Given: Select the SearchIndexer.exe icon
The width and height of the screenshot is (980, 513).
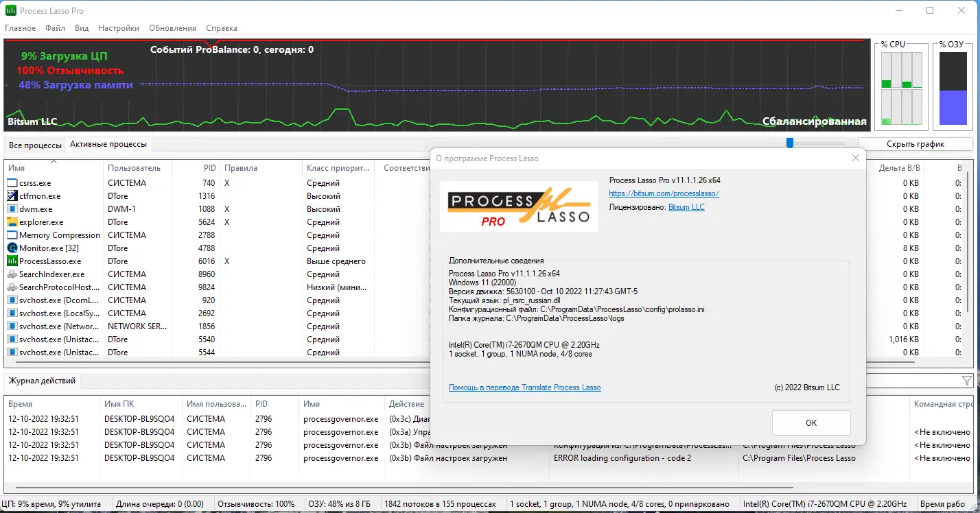Looking at the screenshot, I should click(x=12, y=274).
